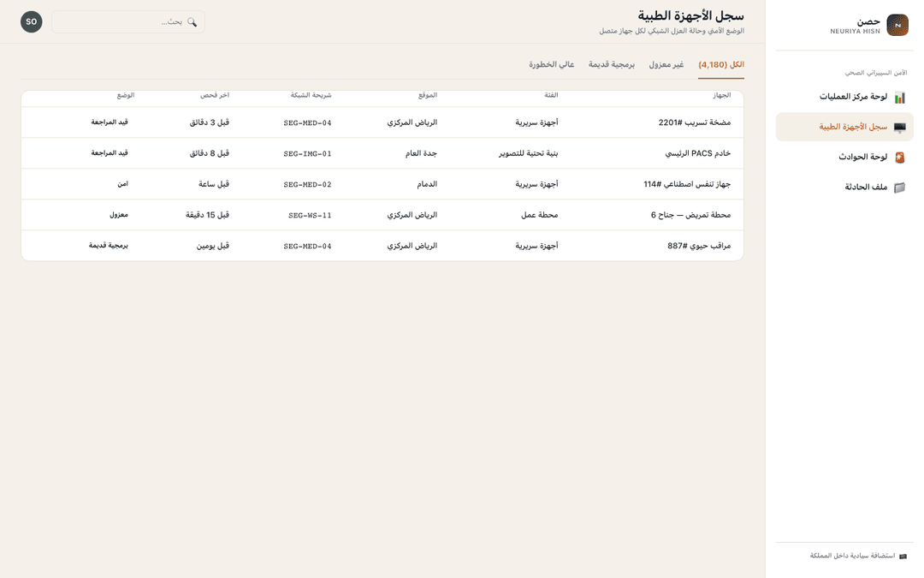Click the ملف الحادثة folder icon
924x578 pixels.
[900, 188]
